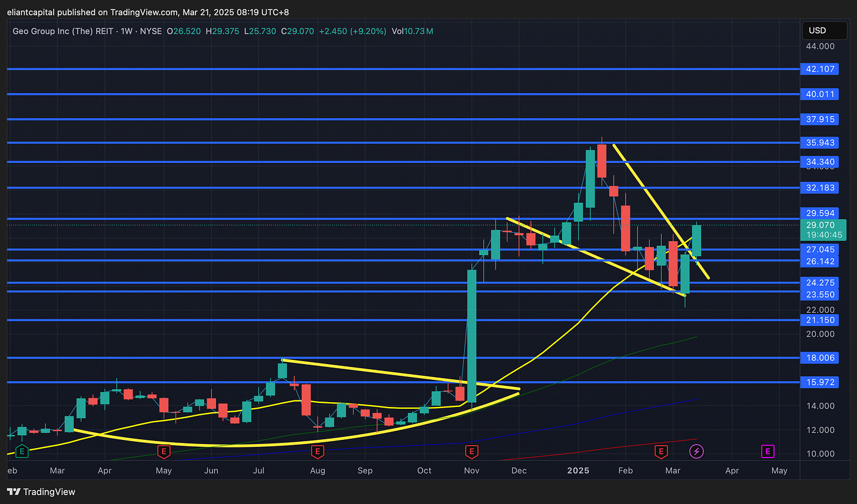
Task: Click the Dec label on time axis
Action: pyautogui.click(x=519, y=470)
